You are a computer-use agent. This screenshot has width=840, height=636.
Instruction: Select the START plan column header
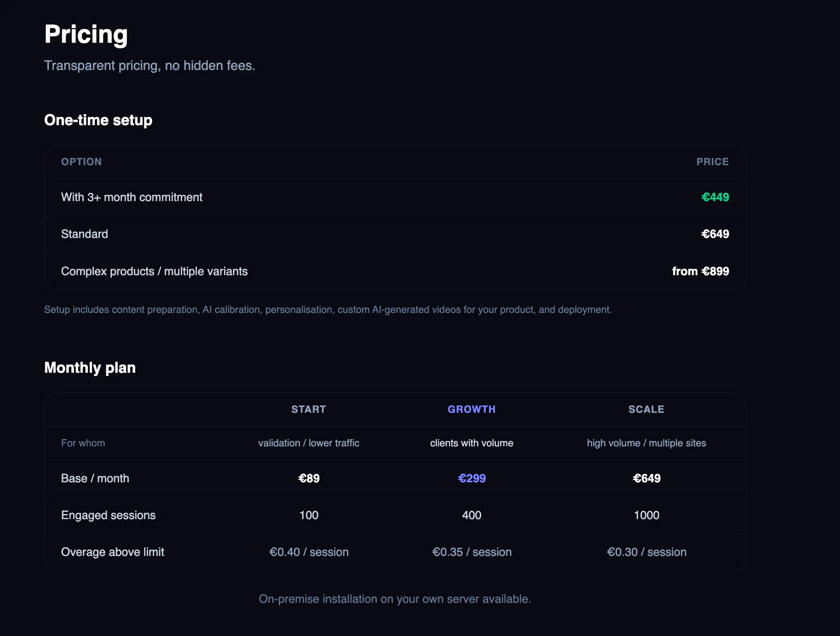point(309,410)
